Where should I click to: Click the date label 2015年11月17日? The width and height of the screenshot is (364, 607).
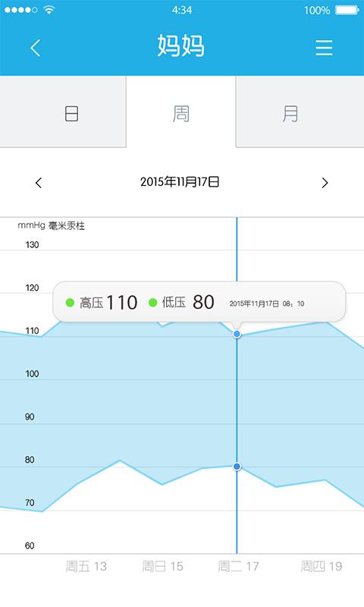(180, 181)
